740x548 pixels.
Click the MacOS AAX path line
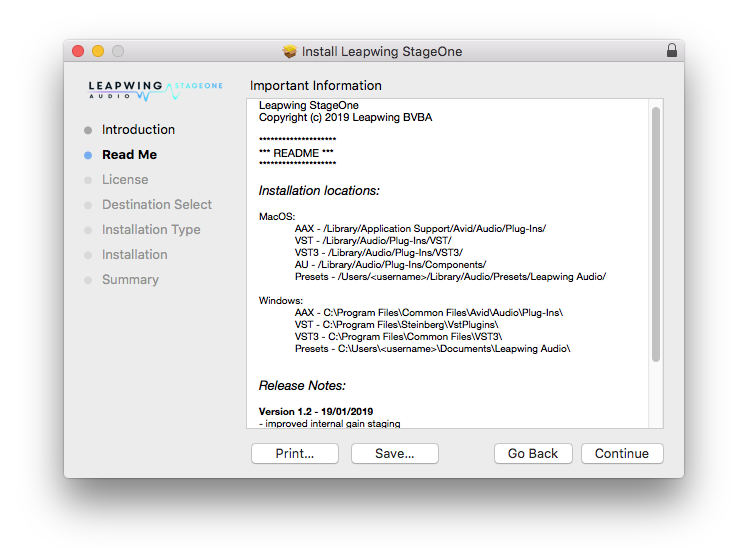[420, 229]
